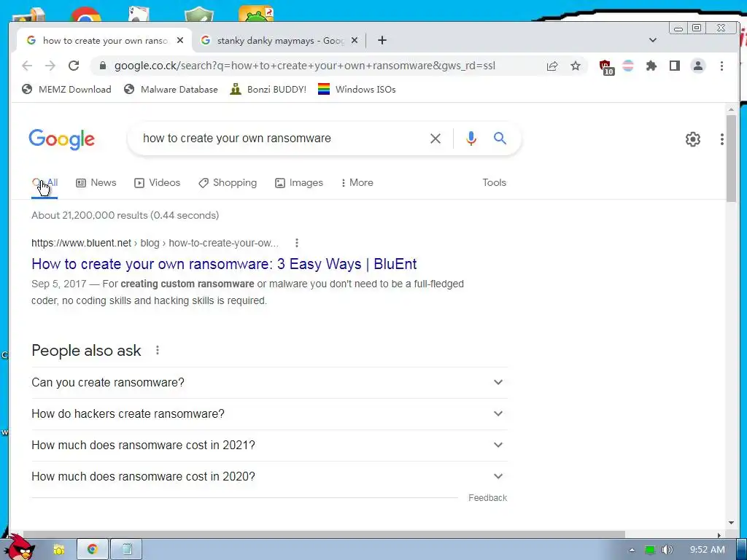Open Google three-dot menu beside the gear
This screenshot has width=747, height=560.
click(722, 139)
